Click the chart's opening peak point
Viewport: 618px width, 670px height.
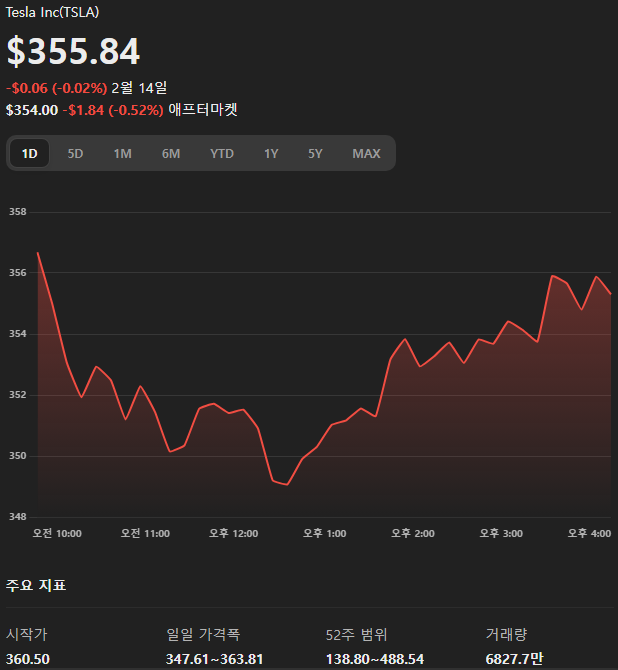tap(38, 253)
